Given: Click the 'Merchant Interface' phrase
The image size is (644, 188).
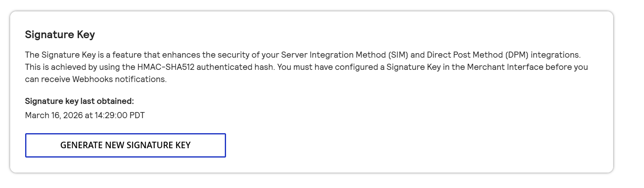Looking at the screenshot, I should [x=505, y=67].
